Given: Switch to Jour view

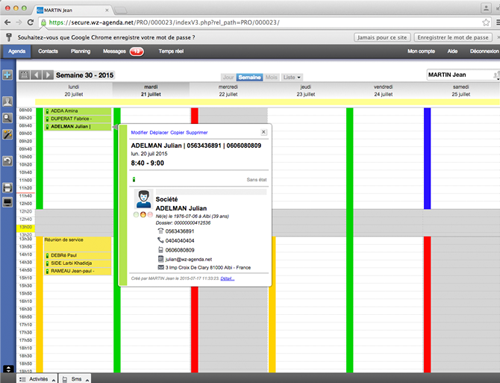Looking at the screenshot, I should pyautogui.click(x=228, y=77).
